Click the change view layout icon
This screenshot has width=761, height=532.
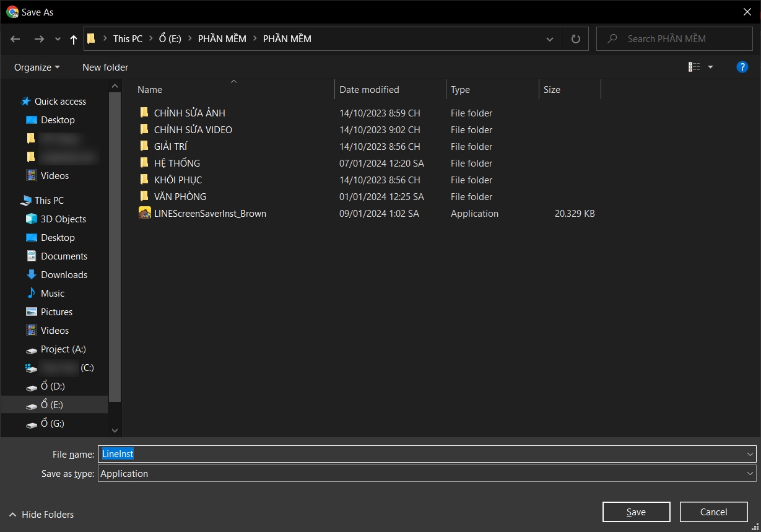(695, 67)
